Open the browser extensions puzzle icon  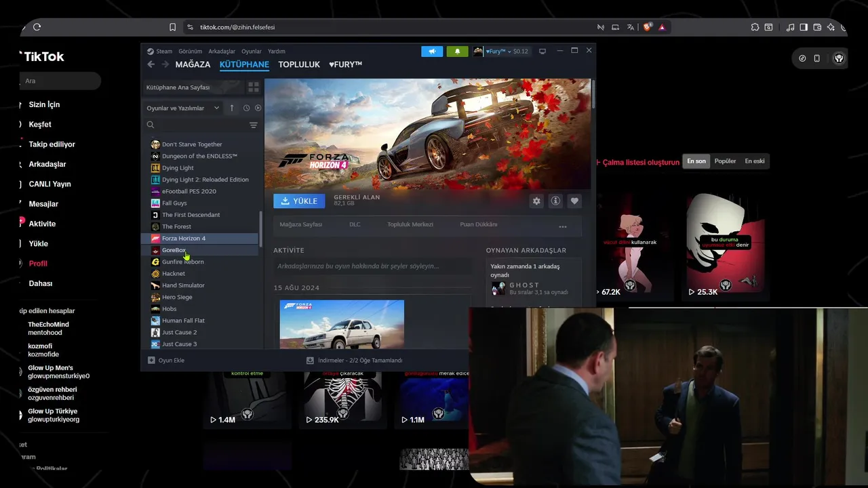pyautogui.click(x=755, y=27)
